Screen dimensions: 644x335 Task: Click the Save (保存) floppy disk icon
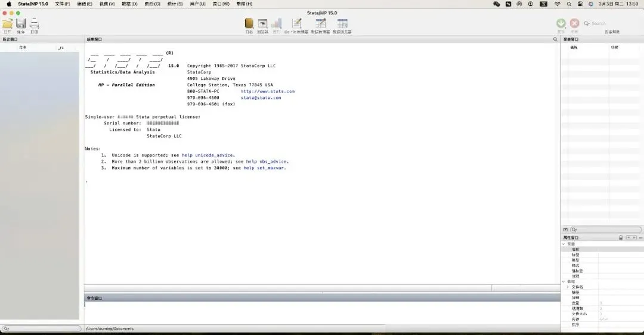pyautogui.click(x=21, y=23)
